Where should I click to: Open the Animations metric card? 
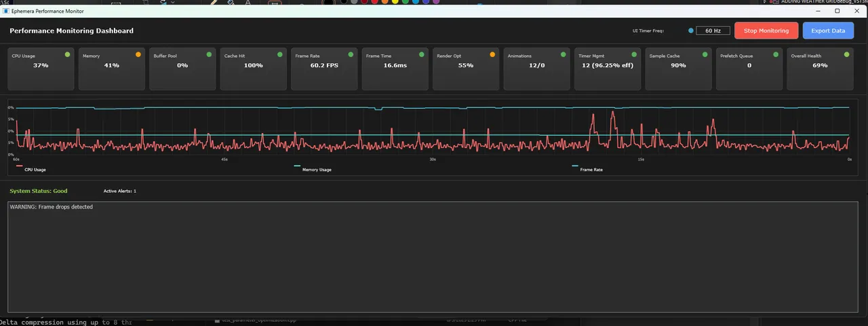[x=536, y=69]
